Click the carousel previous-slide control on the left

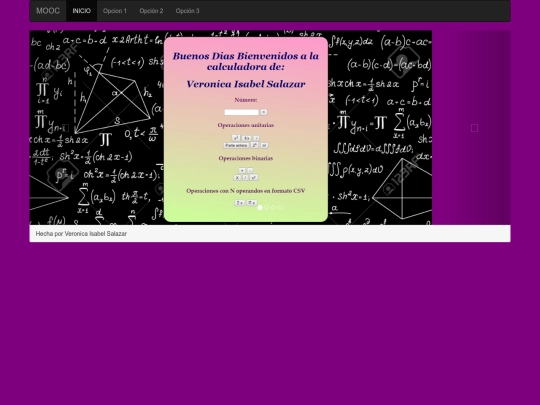point(66,128)
